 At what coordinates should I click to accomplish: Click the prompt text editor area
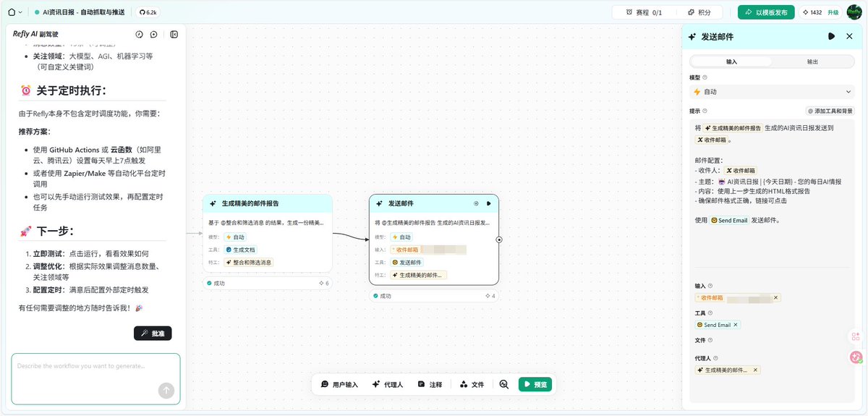(x=773, y=192)
